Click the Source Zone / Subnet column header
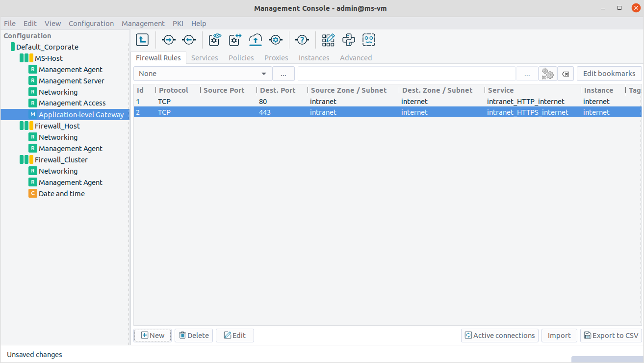Viewport: 644px width, 363px height. click(x=353, y=90)
